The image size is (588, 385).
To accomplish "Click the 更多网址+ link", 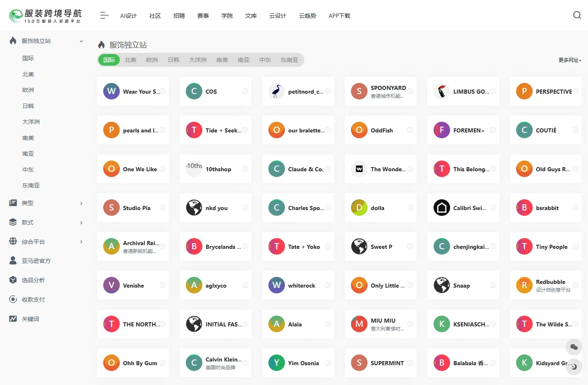I will 570,60.
